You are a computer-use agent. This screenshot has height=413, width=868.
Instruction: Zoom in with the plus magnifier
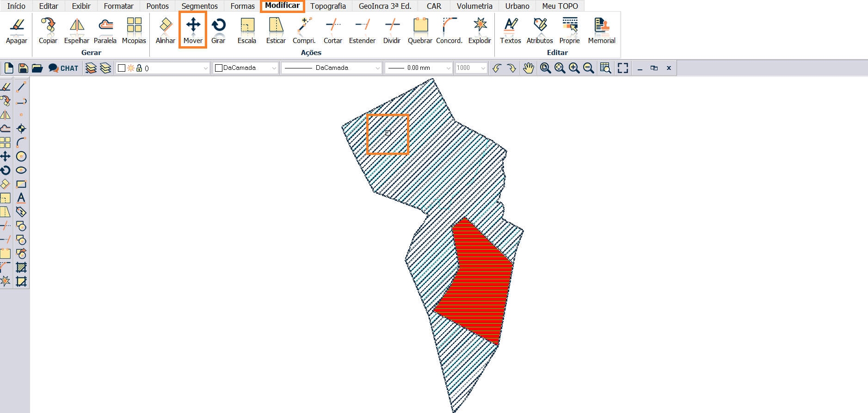click(574, 68)
